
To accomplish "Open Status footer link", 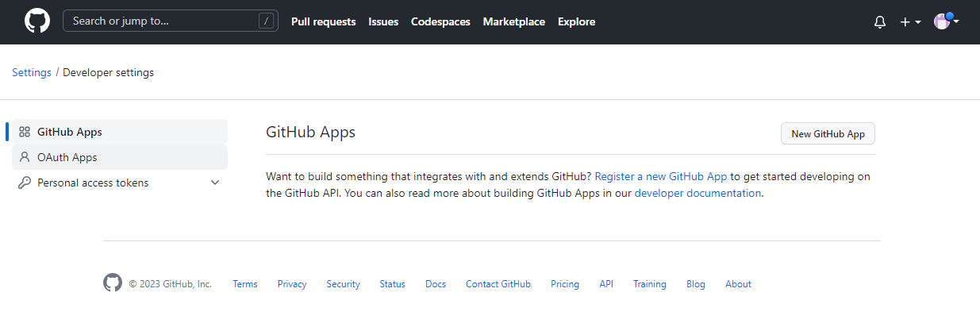I will click(x=392, y=284).
